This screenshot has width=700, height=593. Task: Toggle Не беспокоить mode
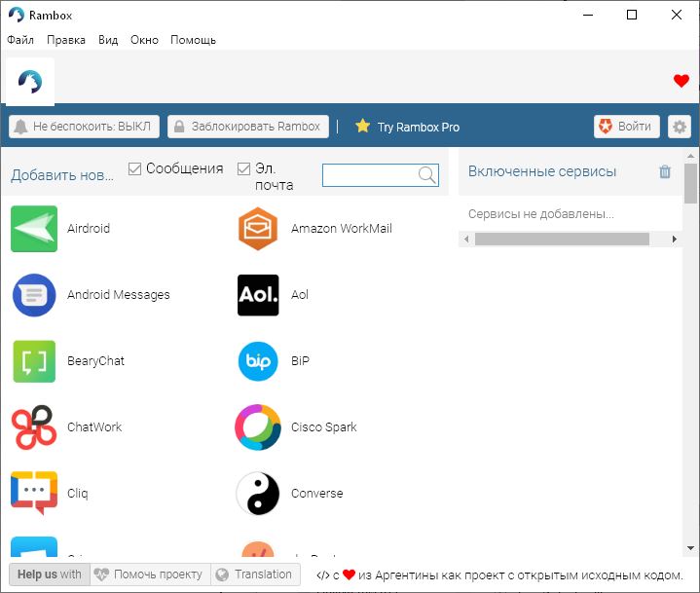(83, 127)
